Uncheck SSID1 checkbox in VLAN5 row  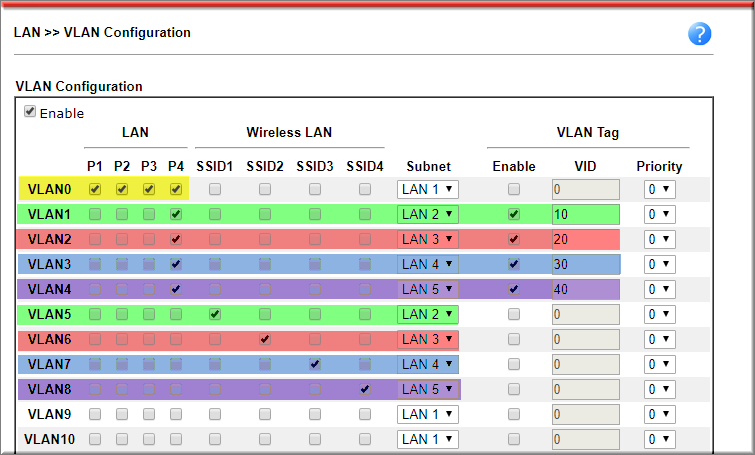[215, 314]
